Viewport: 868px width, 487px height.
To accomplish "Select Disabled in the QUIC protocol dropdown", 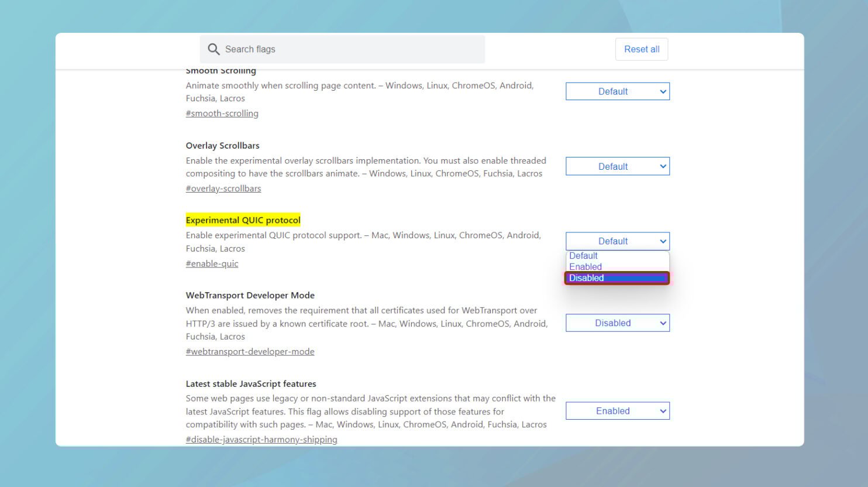I will point(616,278).
